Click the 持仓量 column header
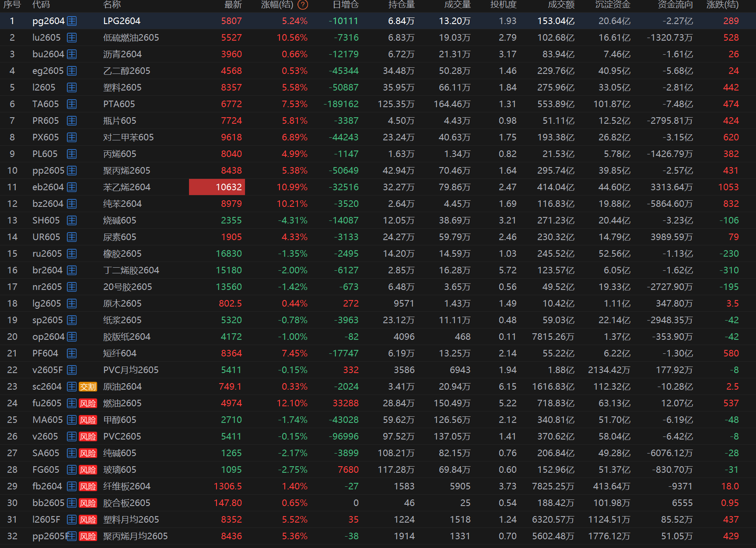This screenshot has width=756, height=548. click(401, 5)
